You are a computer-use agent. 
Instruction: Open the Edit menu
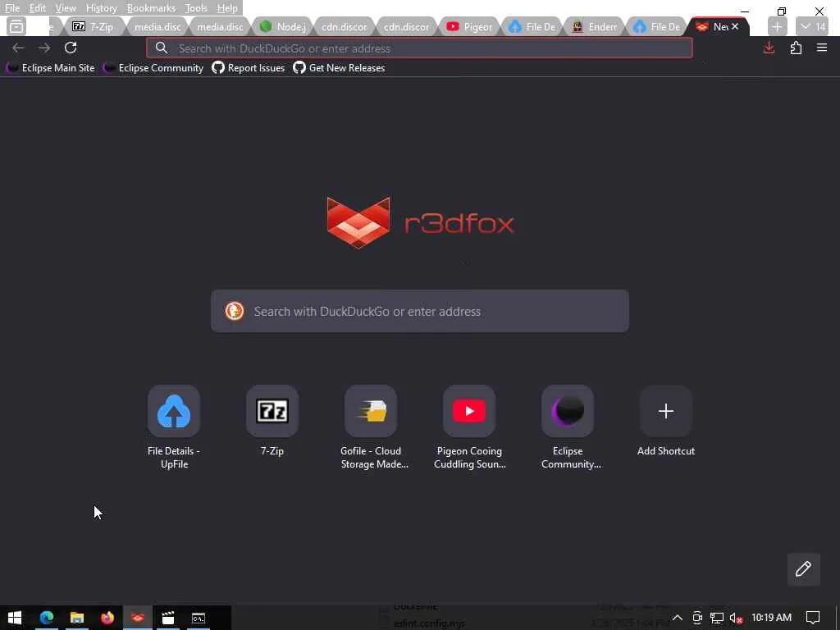(38, 8)
